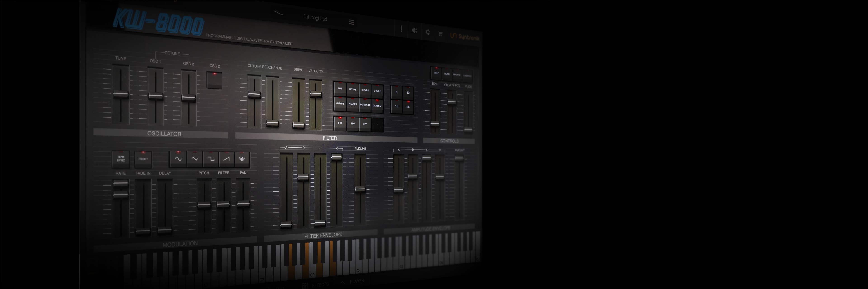The image size is (868, 289).
Task: Click the Filter Envelope AMOUNT slider handle
Action: tap(360, 189)
